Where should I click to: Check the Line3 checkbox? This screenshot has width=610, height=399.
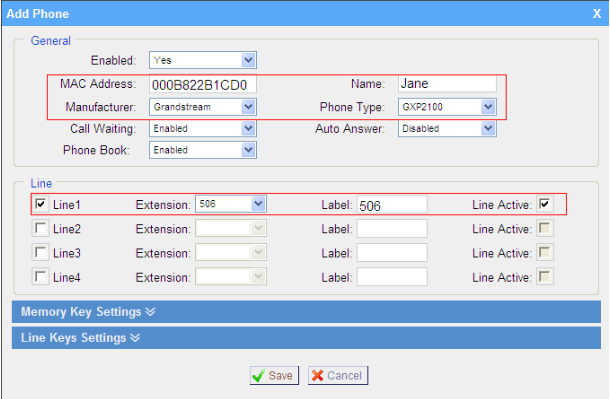tap(40, 252)
